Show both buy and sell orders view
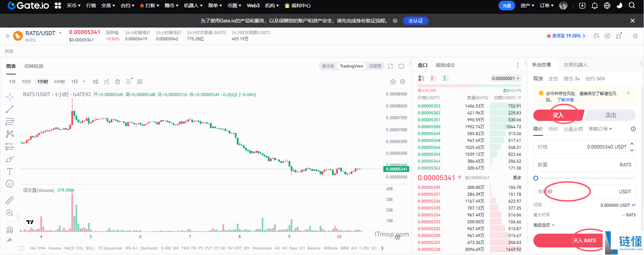This screenshot has width=644, height=255. tap(421, 78)
